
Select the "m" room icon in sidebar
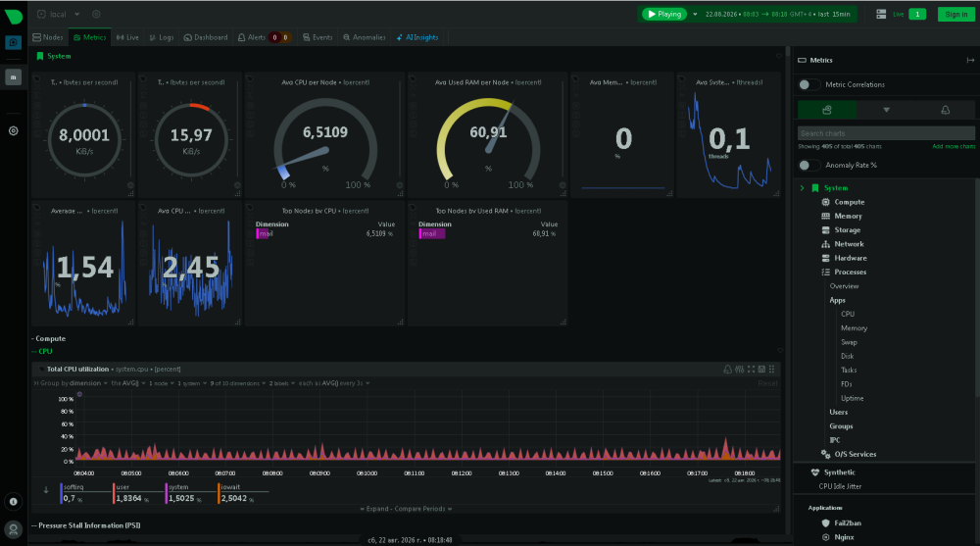pyautogui.click(x=13, y=76)
